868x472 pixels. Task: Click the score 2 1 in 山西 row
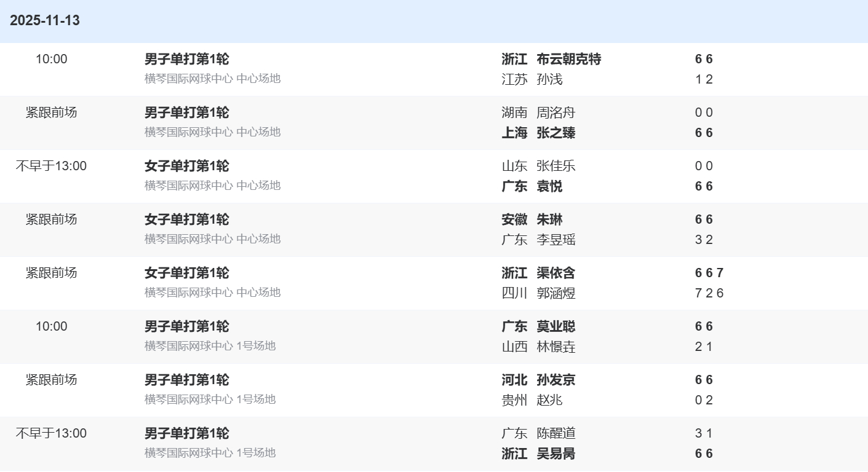pos(704,347)
